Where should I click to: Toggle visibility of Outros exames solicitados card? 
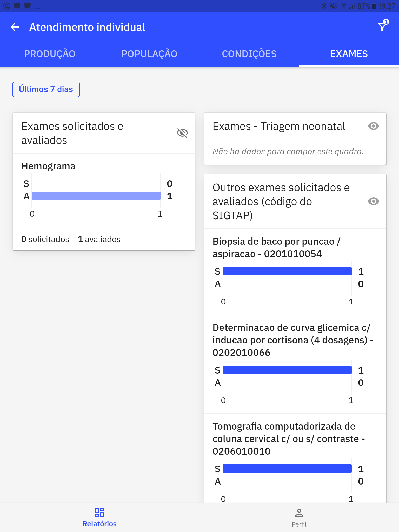click(x=374, y=201)
